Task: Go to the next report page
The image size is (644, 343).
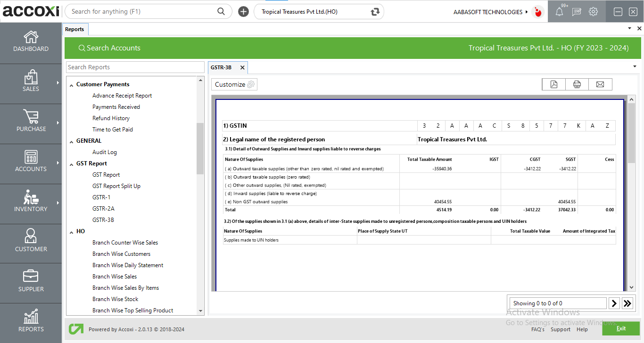Action: click(614, 303)
